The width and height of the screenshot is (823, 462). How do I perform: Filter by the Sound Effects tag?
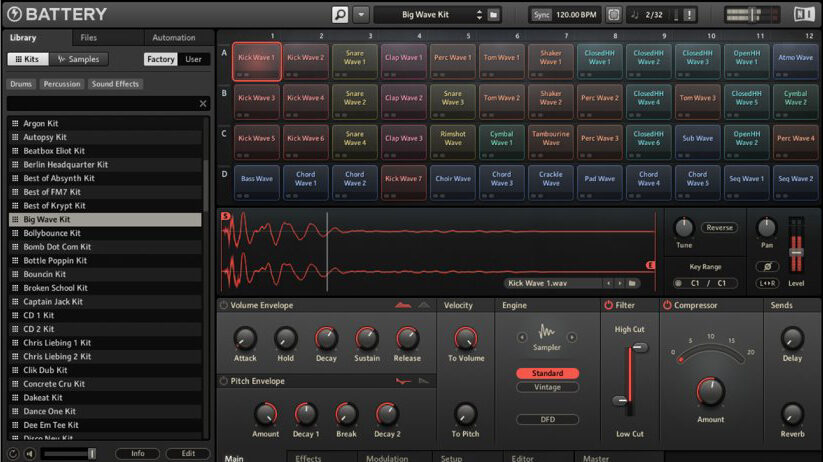click(115, 84)
